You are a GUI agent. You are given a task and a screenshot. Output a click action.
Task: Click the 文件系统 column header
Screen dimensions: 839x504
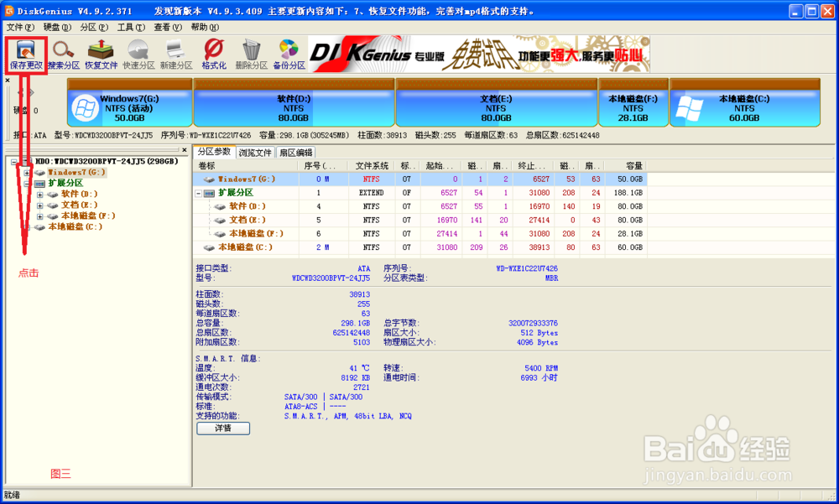[x=372, y=166]
